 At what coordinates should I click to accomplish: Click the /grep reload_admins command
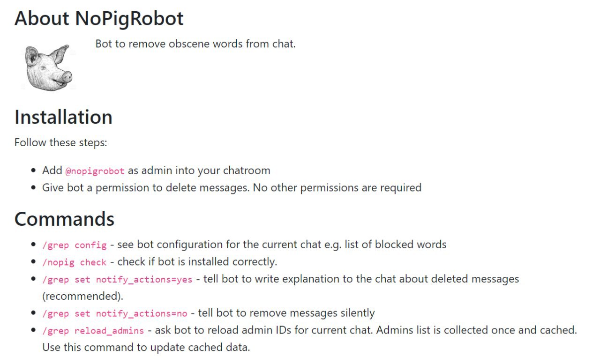[93, 331]
